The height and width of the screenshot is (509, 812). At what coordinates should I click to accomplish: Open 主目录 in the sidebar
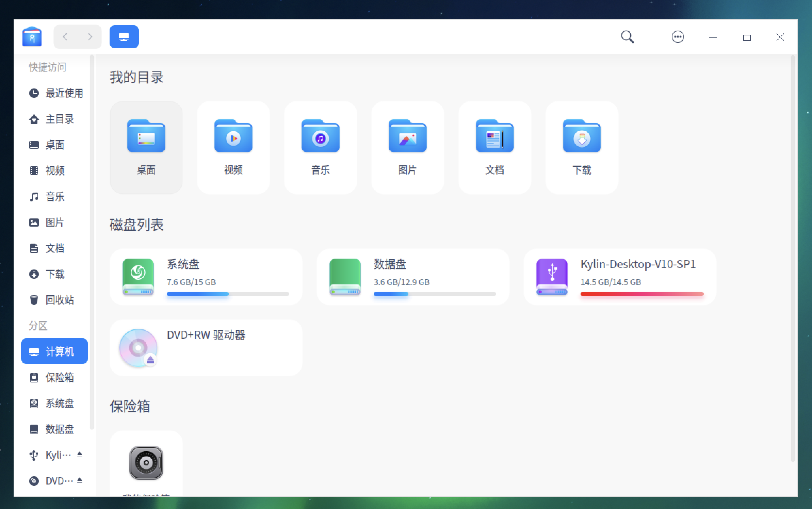click(54, 119)
